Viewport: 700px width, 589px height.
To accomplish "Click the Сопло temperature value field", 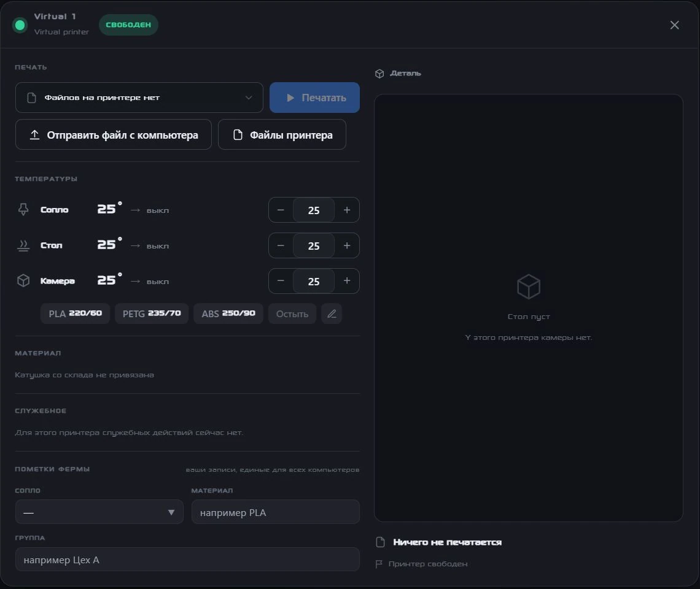I will click(x=314, y=210).
